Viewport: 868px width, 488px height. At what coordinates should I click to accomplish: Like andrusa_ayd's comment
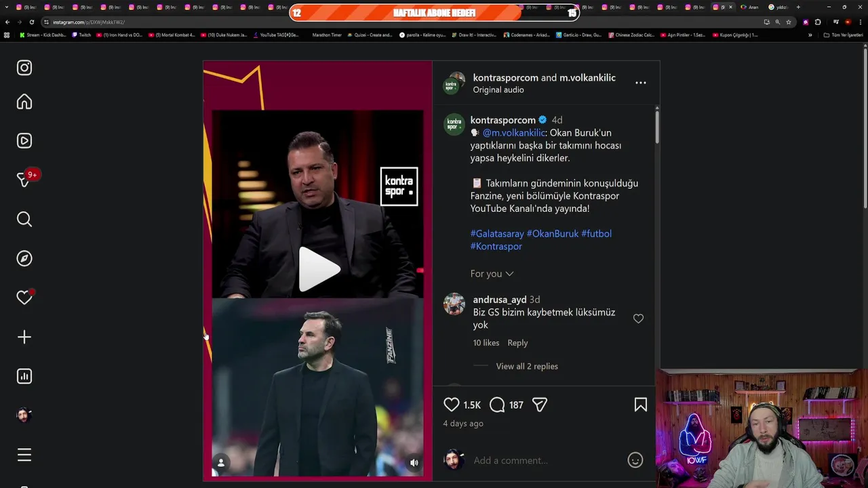(x=638, y=319)
